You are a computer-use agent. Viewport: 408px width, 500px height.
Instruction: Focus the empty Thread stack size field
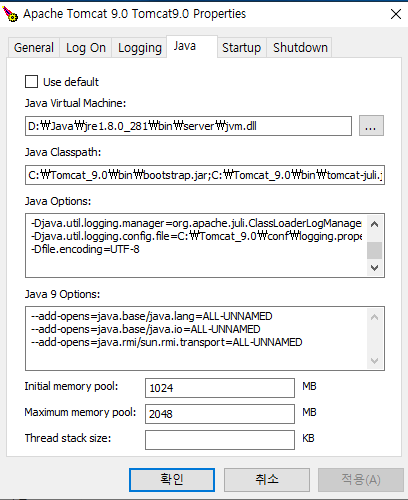tap(220, 440)
